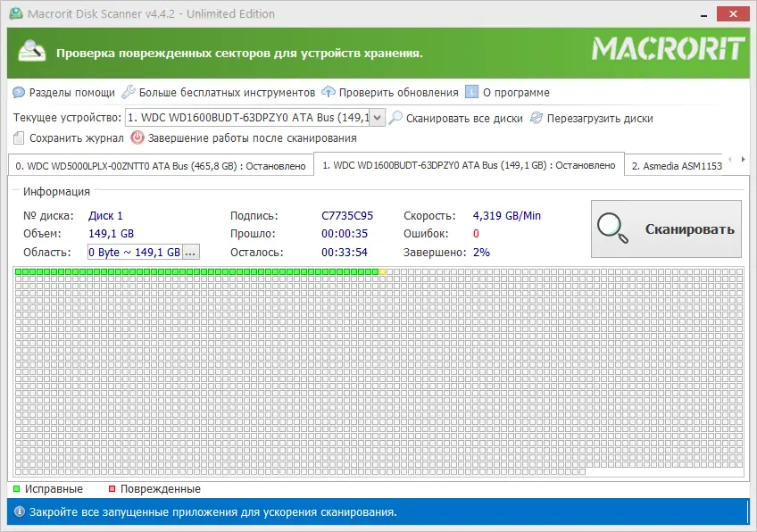
Task: Switch to WDC WD5000LPLX disk 0 tab
Action: (x=161, y=166)
